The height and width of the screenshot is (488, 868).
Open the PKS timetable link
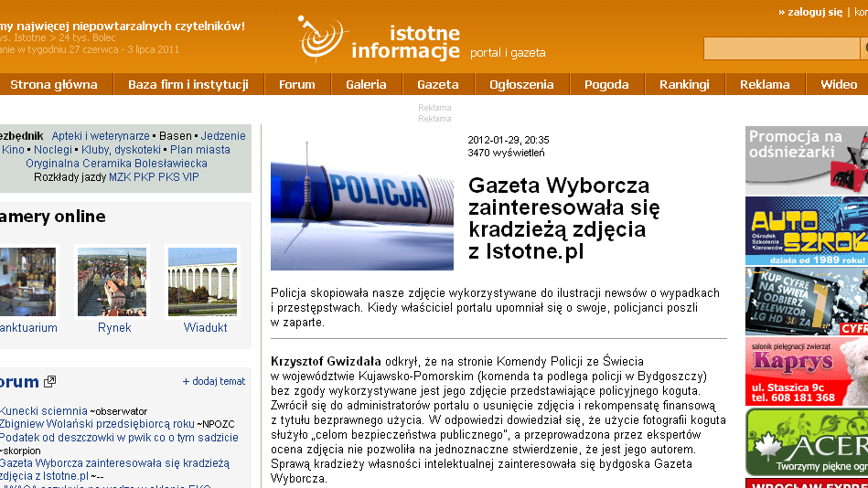point(169,177)
